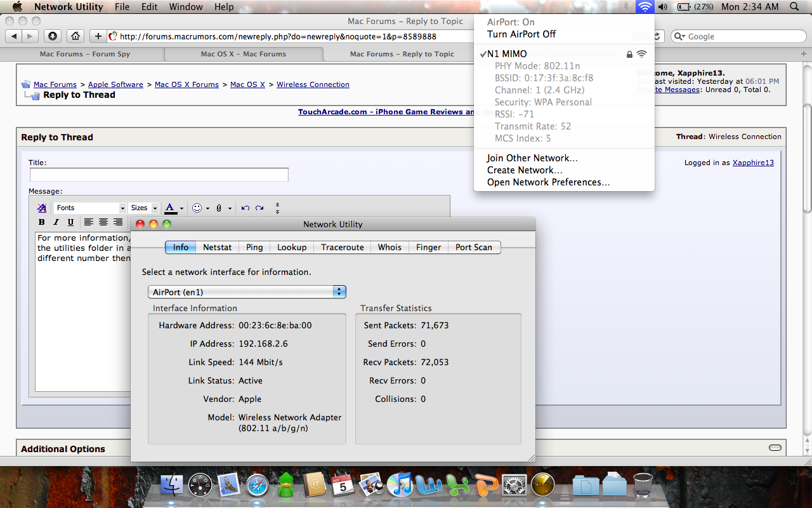
Task: Open the TouchArcade.com banner link
Action: click(x=386, y=112)
